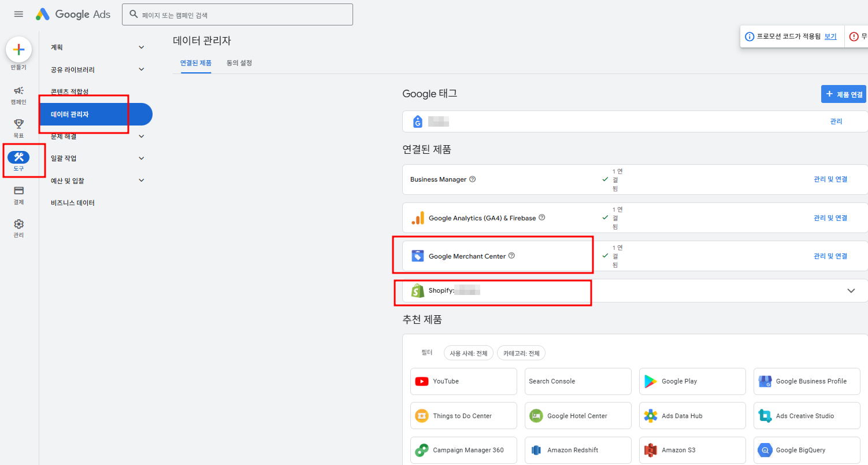868x465 pixels.
Task: Click Google Hotel Center icon
Action: (x=536, y=416)
